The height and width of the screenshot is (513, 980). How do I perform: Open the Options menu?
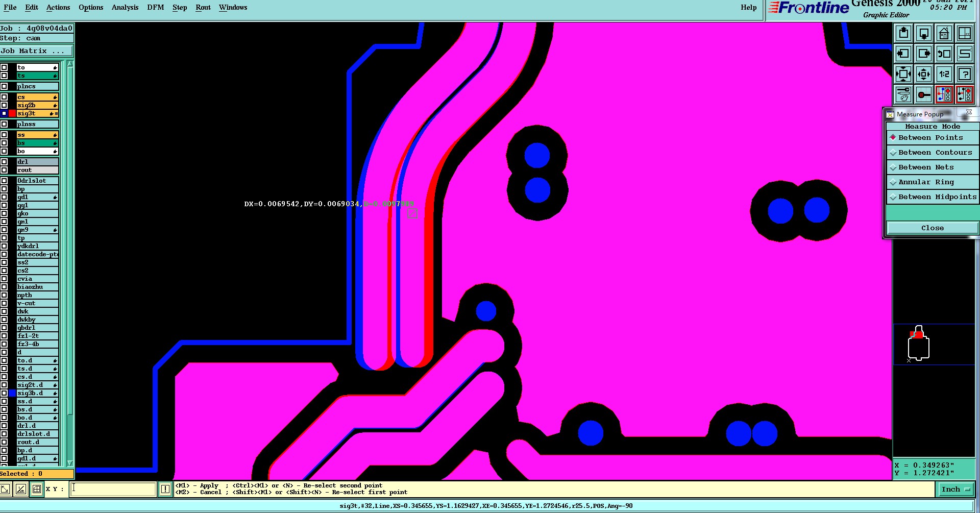(x=91, y=7)
